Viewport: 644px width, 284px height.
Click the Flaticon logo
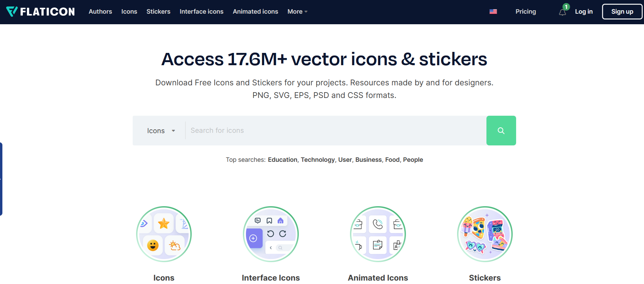coord(41,12)
